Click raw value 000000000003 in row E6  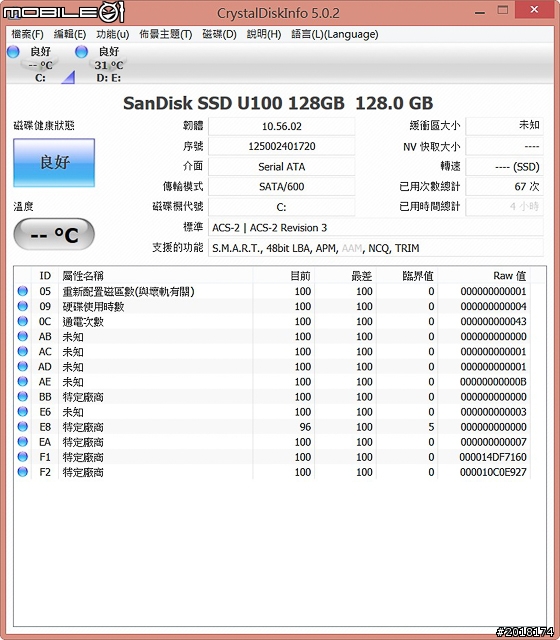click(x=493, y=412)
